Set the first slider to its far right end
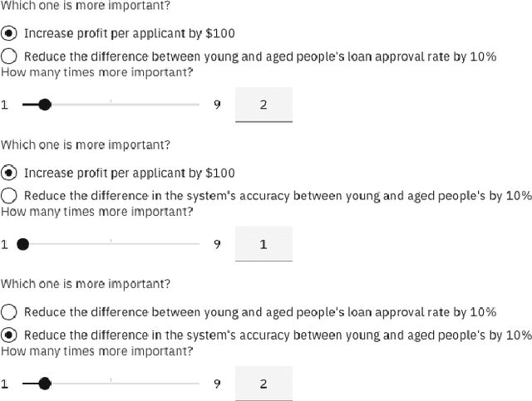 pos(199,105)
